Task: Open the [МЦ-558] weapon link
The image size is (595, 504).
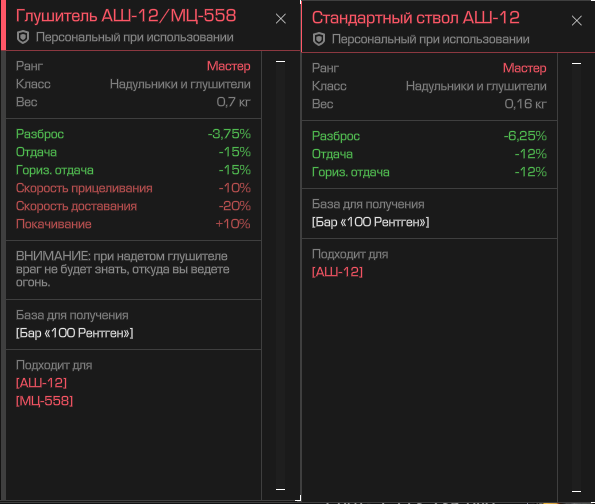Action: (44, 401)
